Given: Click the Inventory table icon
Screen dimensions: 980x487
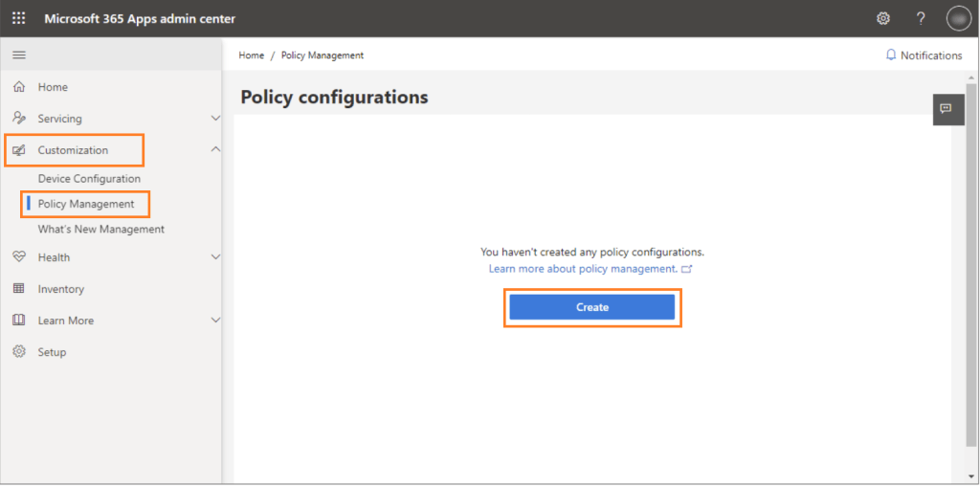Looking at the screenshot, I should point(19,289).
